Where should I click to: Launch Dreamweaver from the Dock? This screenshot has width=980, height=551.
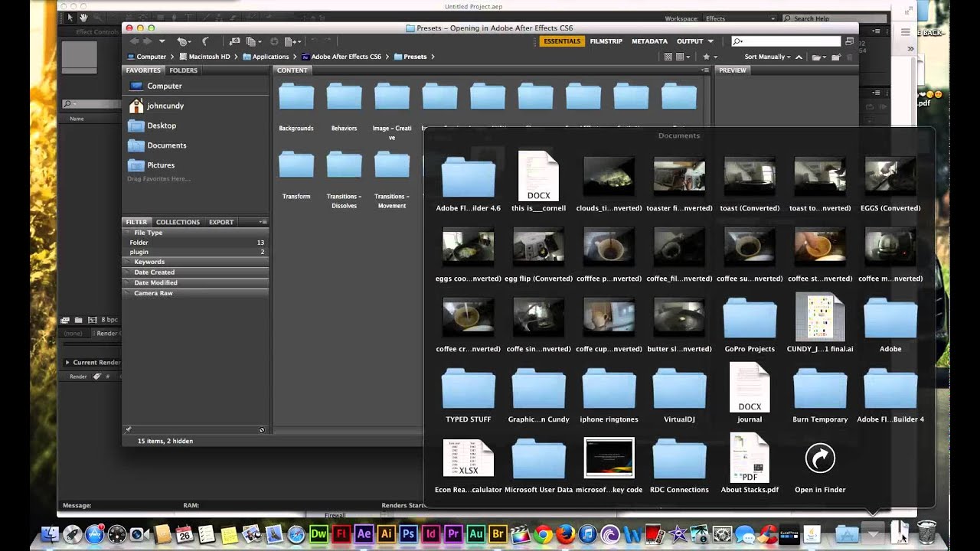[x=318, y=533]
